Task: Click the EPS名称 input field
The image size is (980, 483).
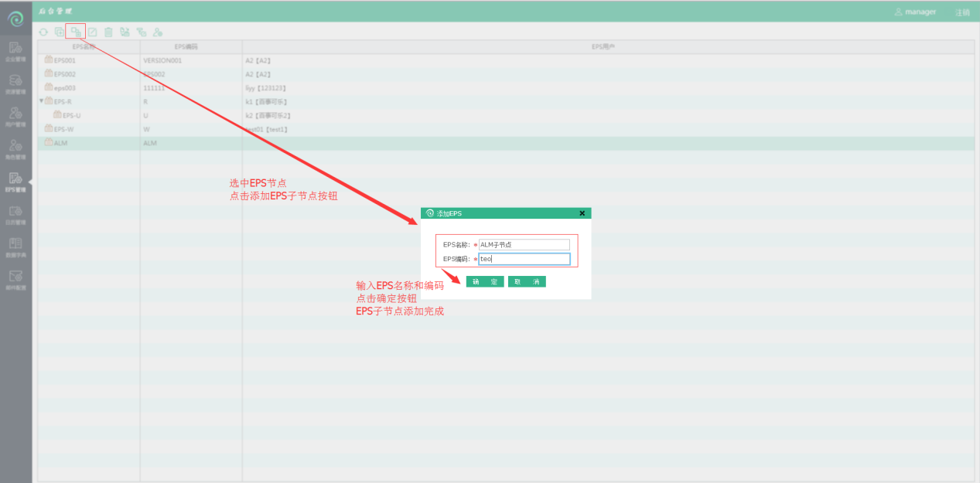Action: [x=524, y=245]
